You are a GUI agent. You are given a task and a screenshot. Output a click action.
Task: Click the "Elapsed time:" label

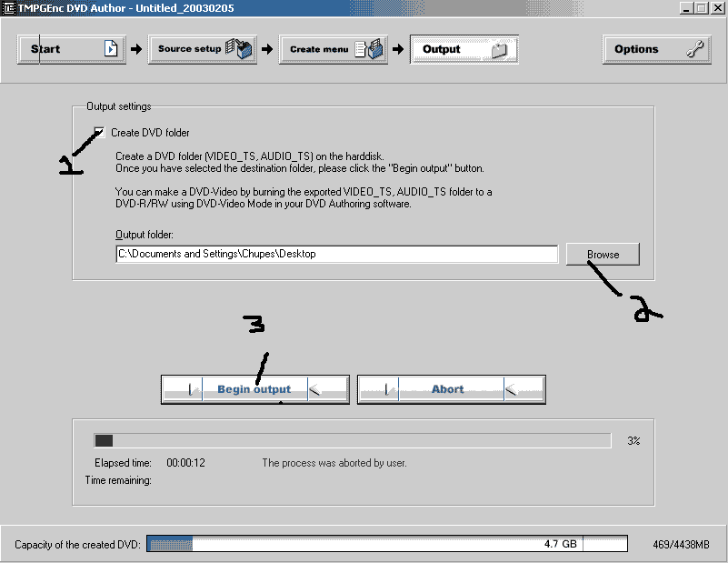click(x=123, y=463)
